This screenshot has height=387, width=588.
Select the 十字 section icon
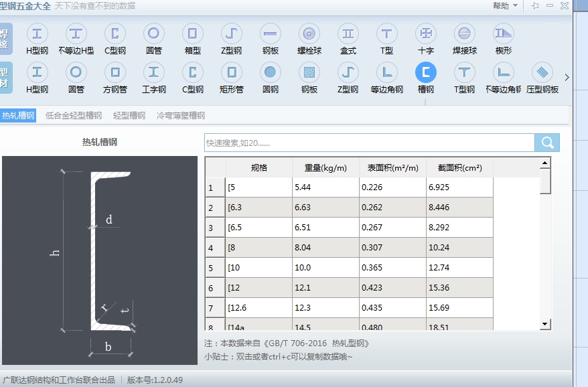pyautogui.click(x=426, y=34)
